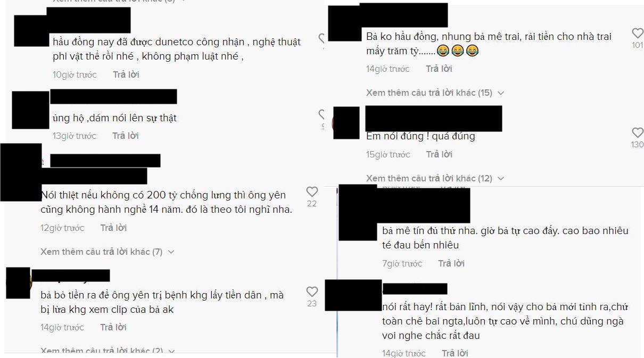Expand 'Xem thêm câu trả lời khác (15)'
Screen dimensions: 644x358
click(x=435, y=93)
